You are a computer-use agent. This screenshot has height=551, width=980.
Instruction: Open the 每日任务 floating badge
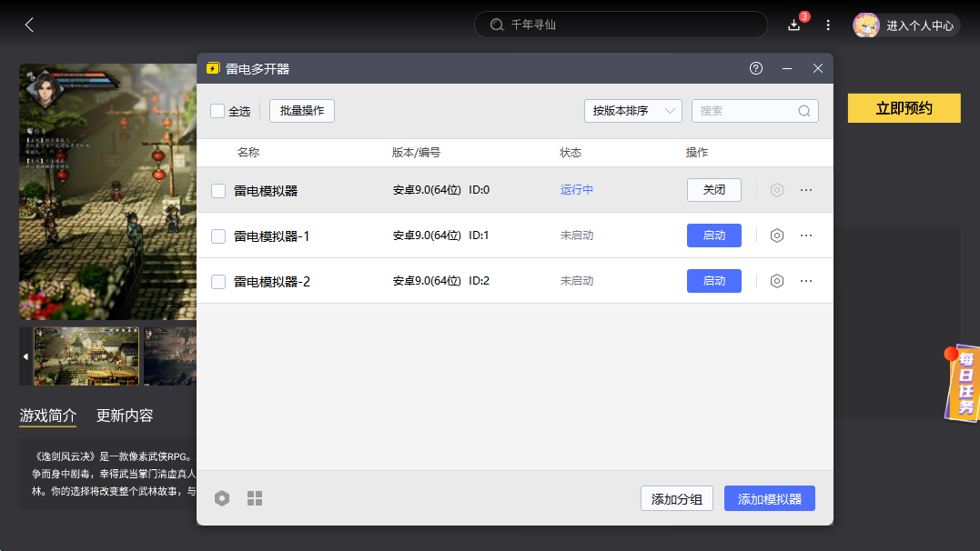[x=963, y=383]
